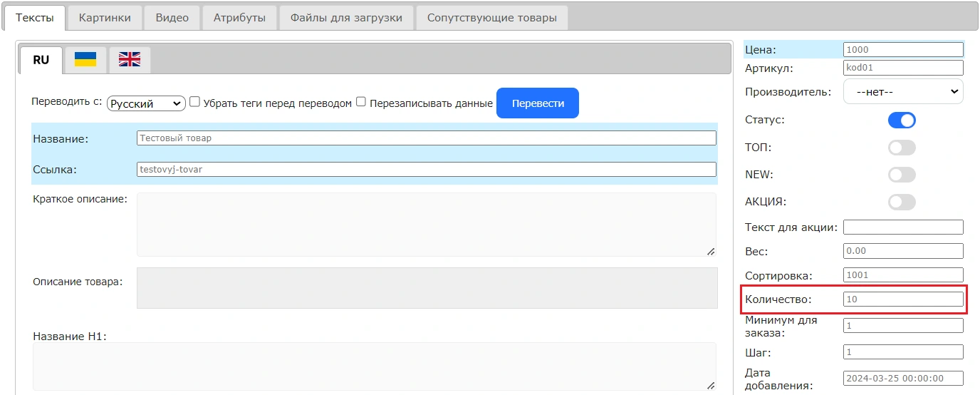Screen dimensions: 980x395
Task: Enable the ТОП toggle switch
Action: tap(902, 148)
